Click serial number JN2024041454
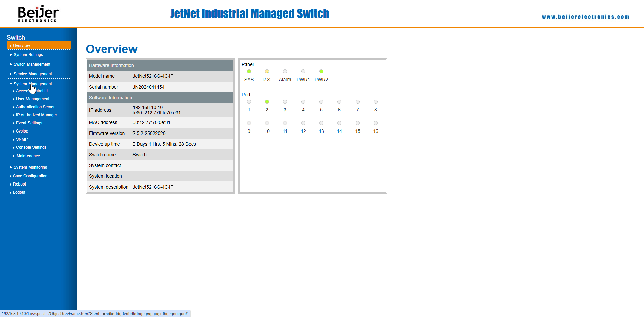This screenshot has width=644, height=317. tap(149, 87)
